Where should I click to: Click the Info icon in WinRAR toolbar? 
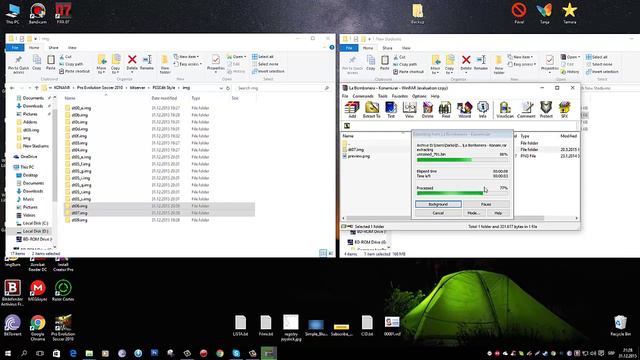(x=482, y=110)
